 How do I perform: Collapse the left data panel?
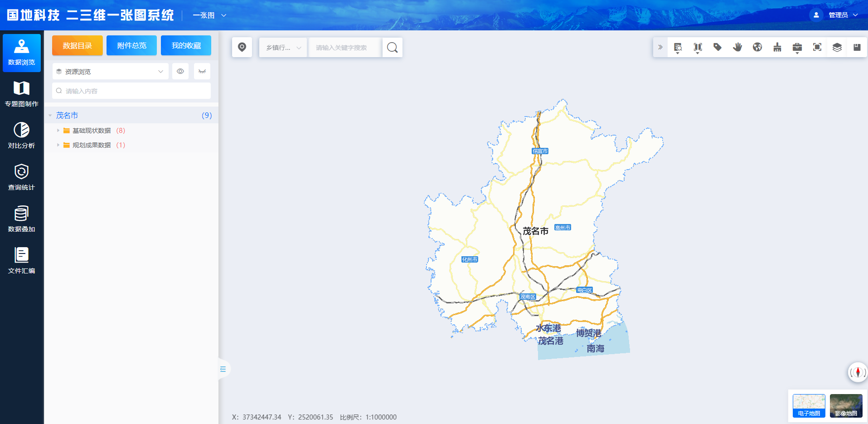[223, 369]
